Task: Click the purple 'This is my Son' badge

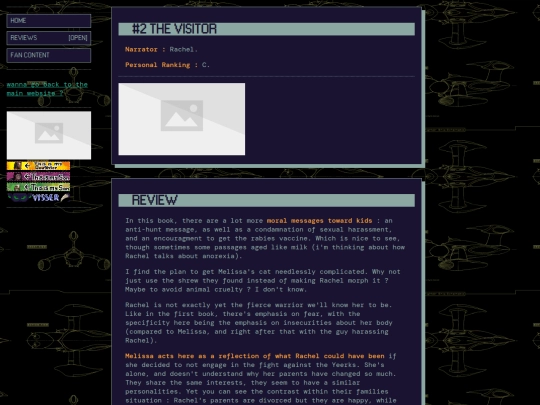Action: click(38, 176)
